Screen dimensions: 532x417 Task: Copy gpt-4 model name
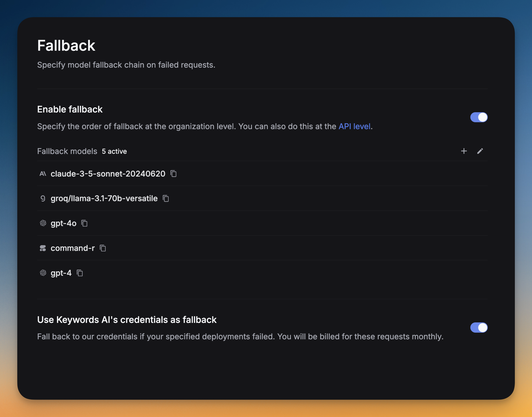80,273
